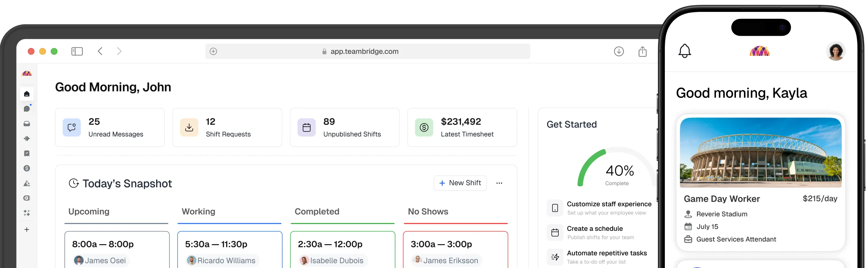This screenshot has width=868, height=268.
Task: Tap the Reverie Stadium photo on phone
Action: pyautogui.click(x=760, y=153)
